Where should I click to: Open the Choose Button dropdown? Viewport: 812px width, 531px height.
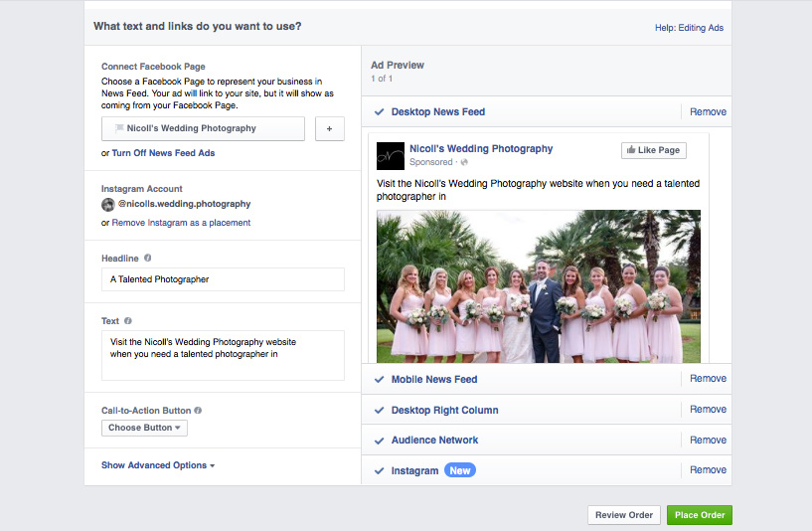(144, 428)
